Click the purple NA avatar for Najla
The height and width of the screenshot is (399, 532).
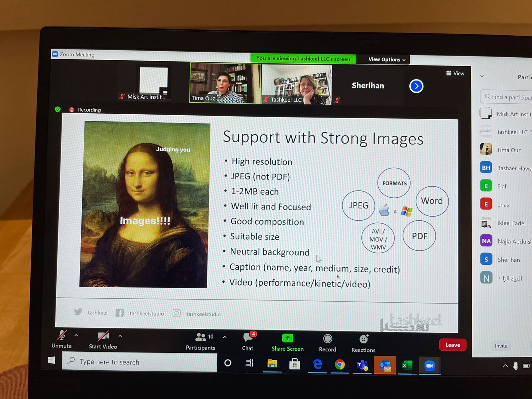click(486, 241)
